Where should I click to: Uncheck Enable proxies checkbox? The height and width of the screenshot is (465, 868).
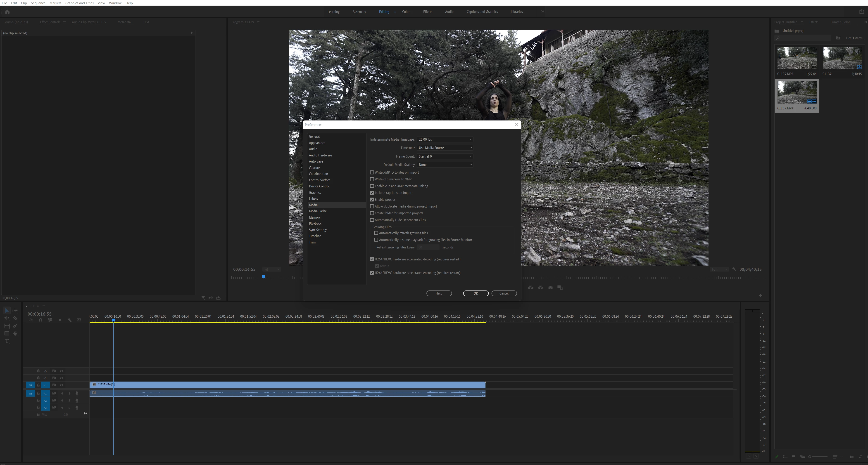tap(372, 200)
